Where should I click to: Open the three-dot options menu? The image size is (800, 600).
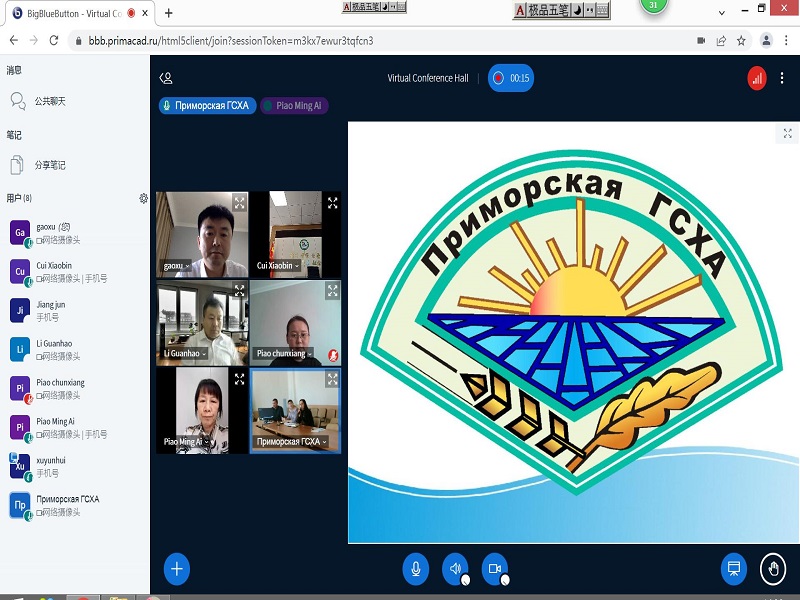tap(781, 78)
